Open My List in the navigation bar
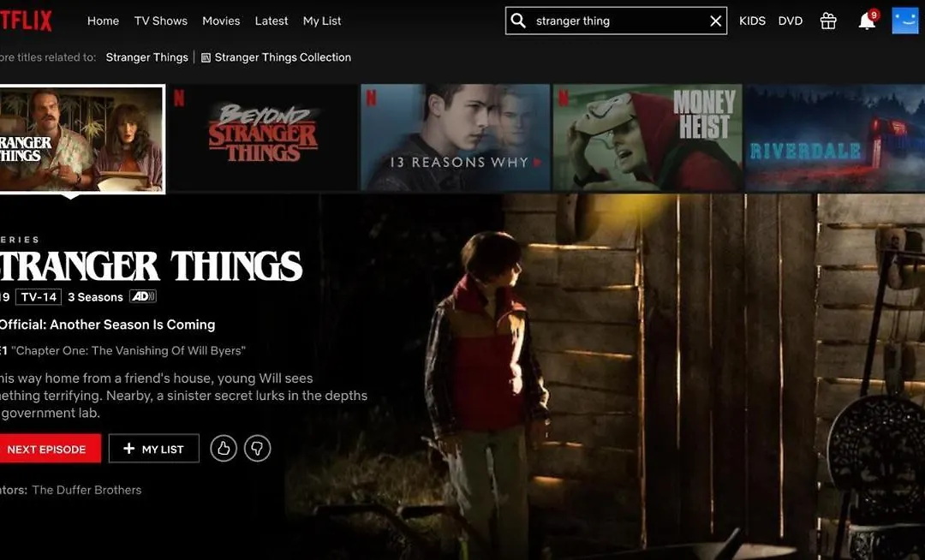The width and height of the screenshot is (925, 560). tap(322, 21)
